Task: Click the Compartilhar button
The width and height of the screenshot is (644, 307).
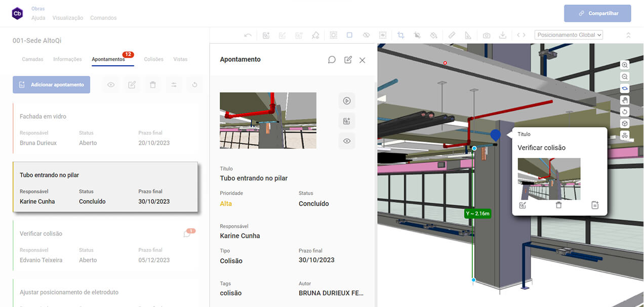Action: [x=598, y=14]
